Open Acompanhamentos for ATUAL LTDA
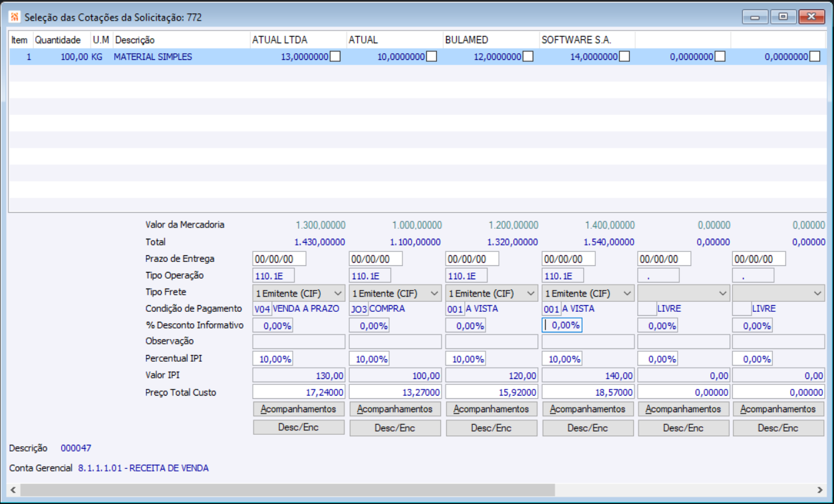834x504 pixels. (x=299, y=409)
